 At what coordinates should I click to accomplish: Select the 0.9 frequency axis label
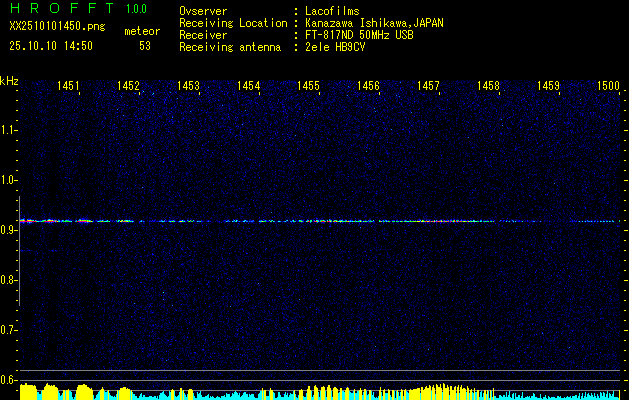(9, 230)
